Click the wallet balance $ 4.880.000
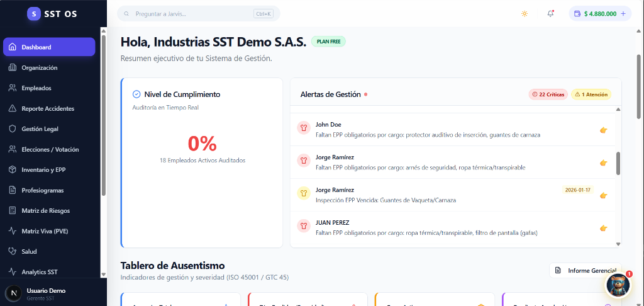Screen dimensions: 644x306 600,14
